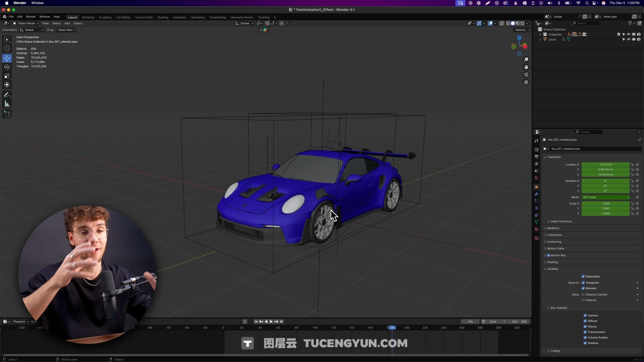Jump to the first frame

point(256,322)
